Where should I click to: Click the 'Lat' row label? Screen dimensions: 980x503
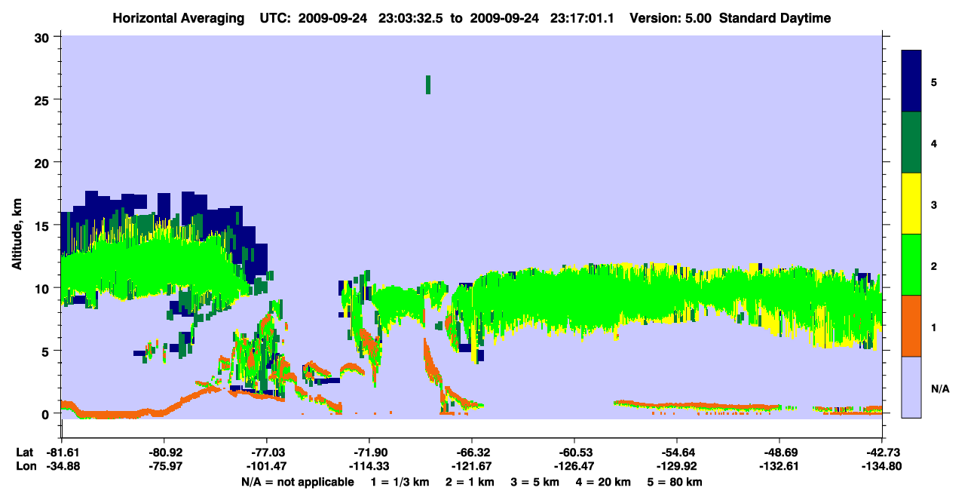(x=25, y=452)
